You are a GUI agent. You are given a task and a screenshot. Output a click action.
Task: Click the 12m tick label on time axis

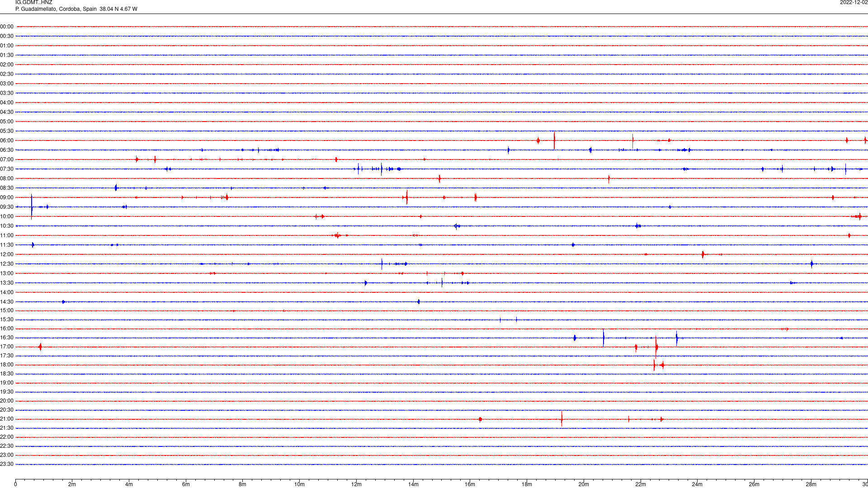(356, 484)
